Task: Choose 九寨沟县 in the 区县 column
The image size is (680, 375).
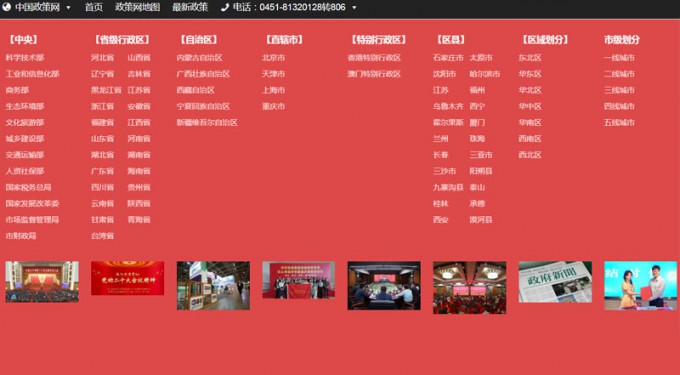Action: 448,187
